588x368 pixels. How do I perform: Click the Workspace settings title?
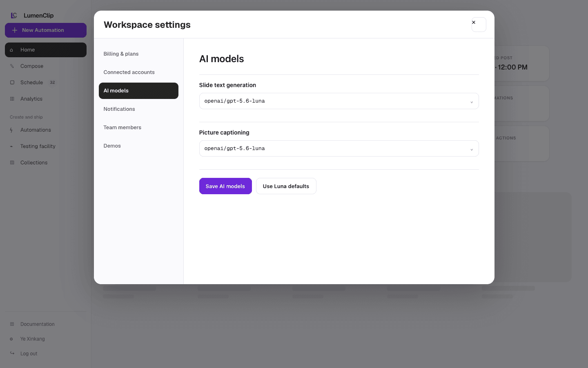tap(147, 25)
